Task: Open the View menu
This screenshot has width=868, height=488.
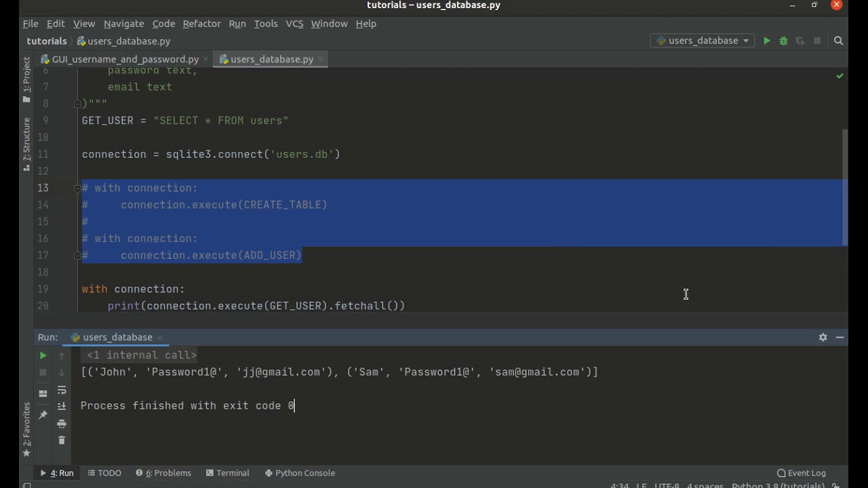Action: (x=84, y=24)
